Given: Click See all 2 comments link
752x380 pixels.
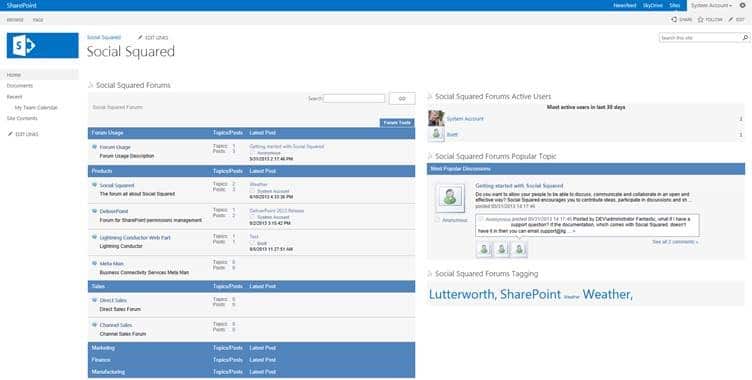Looking at the screenshot, I should click(675, 242).
